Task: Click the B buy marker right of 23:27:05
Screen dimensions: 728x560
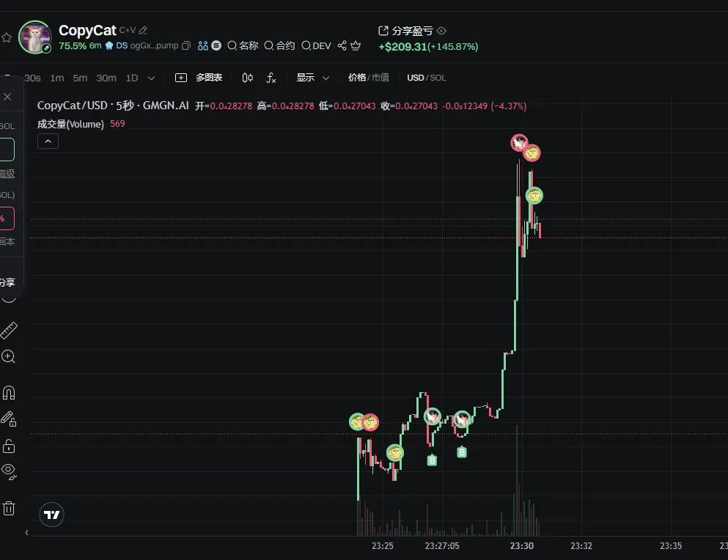Action: pyautogui.click(x=461, y=452)
